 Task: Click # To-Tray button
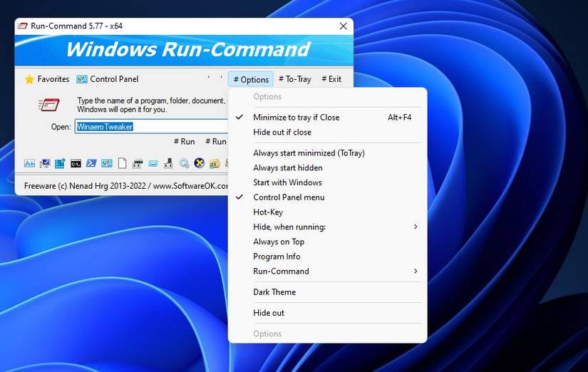[x=295, y=79]
